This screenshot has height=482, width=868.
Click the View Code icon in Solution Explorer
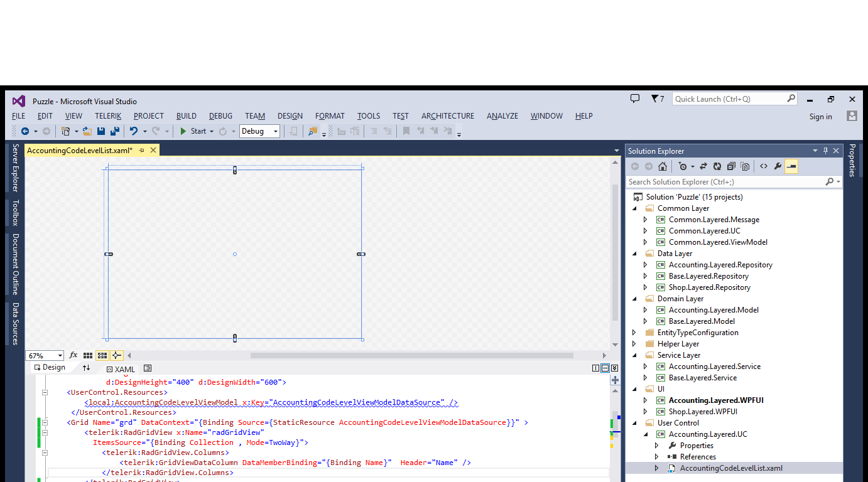coord(763,166)
